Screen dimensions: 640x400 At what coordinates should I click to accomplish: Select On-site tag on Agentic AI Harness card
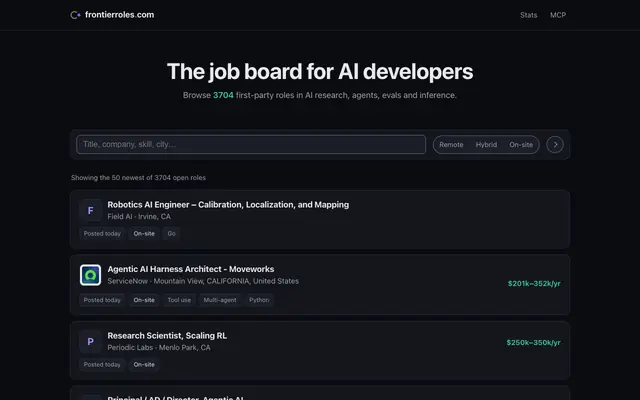click(144, 300)
